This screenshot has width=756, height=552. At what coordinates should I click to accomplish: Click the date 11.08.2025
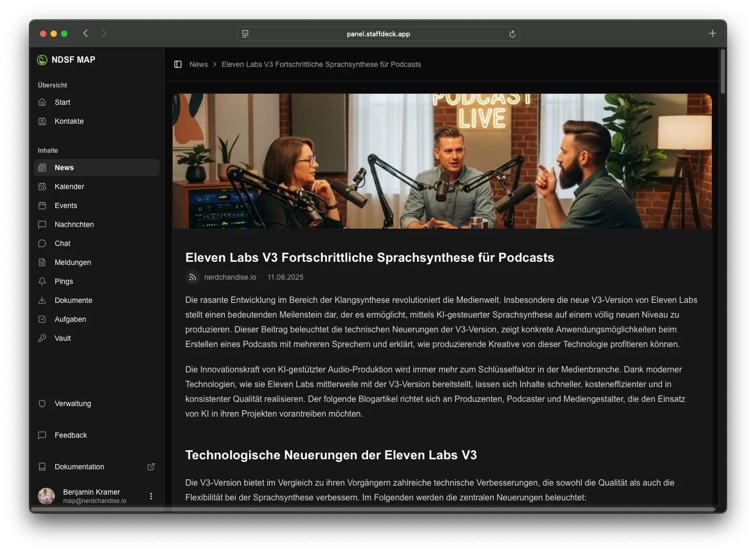[285, 277]
